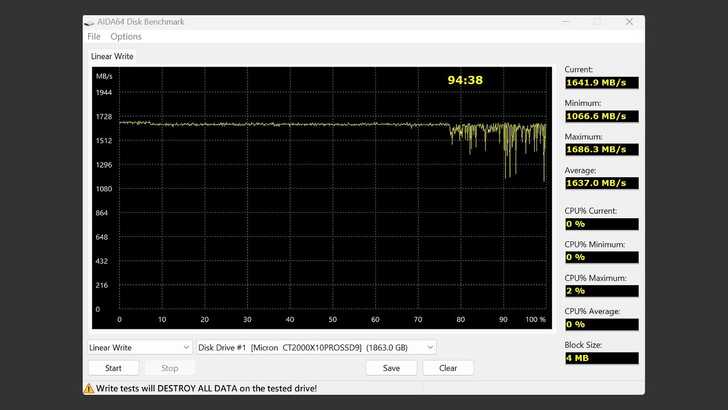The height and width of the screenshot is (410, 728).
Task: Click the 94:38 elapsed timer on graph
Action: (465, 80)
